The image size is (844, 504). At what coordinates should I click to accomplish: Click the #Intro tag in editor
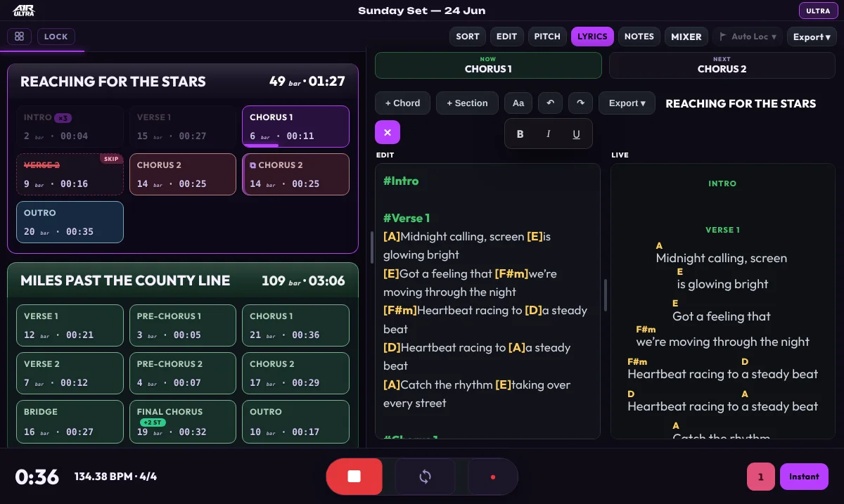click(401, 181)
